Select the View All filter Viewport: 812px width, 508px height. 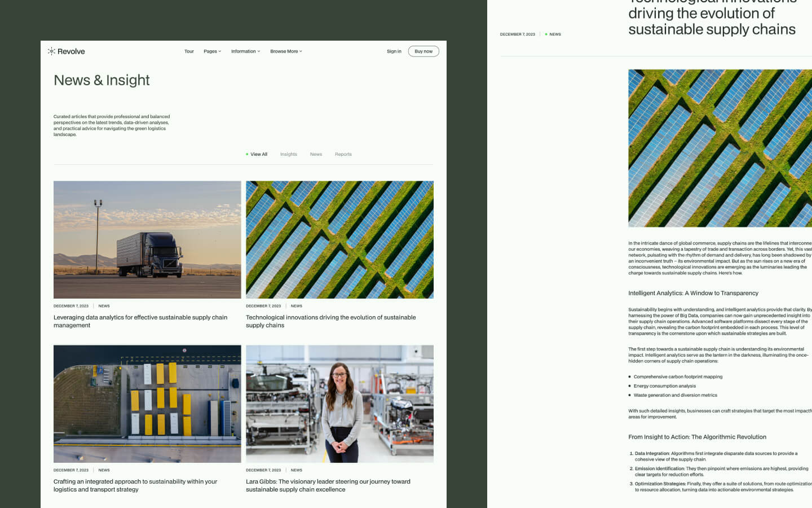[x=258, y=154]
